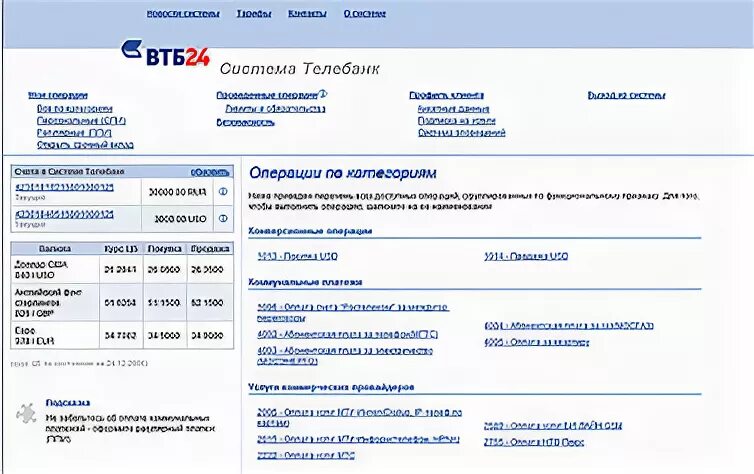Open the Продажа USD operation link
This screenshot has height=474, width=754.
coord(526,256)
